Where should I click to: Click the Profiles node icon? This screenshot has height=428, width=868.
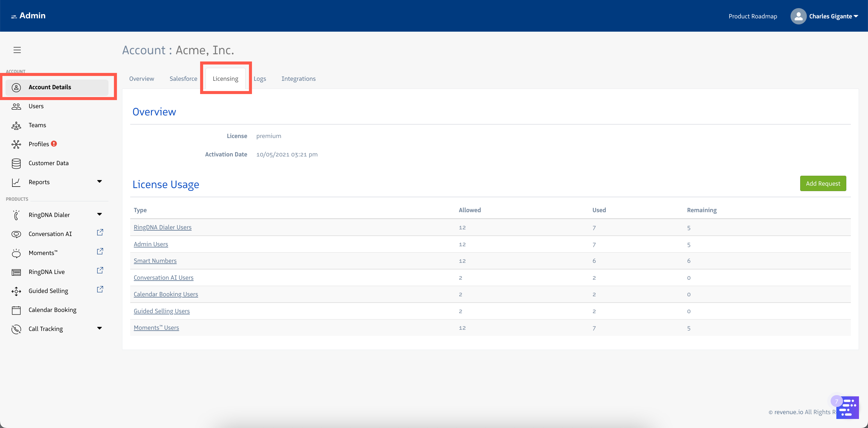tap(16, 144)
